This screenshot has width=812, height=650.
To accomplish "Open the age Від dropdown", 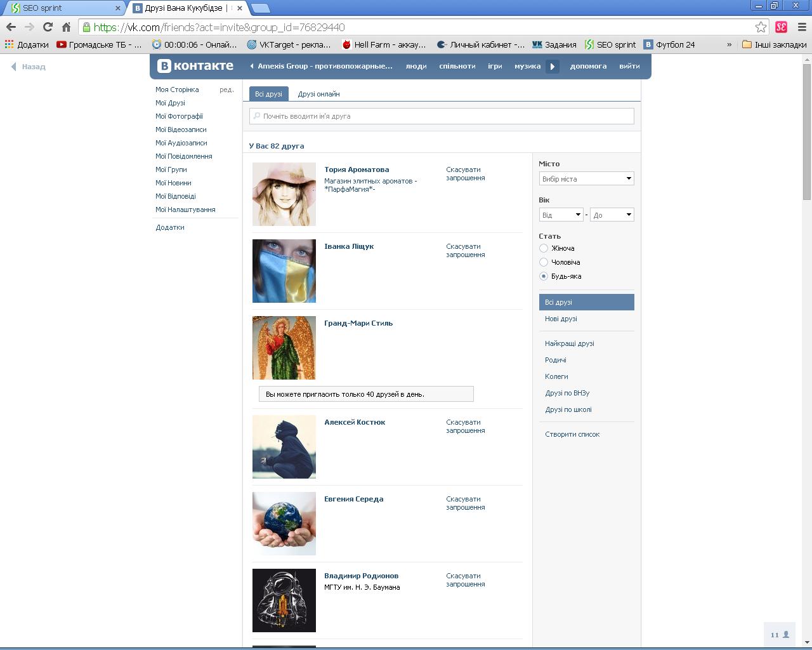I will tap(561, 215).
